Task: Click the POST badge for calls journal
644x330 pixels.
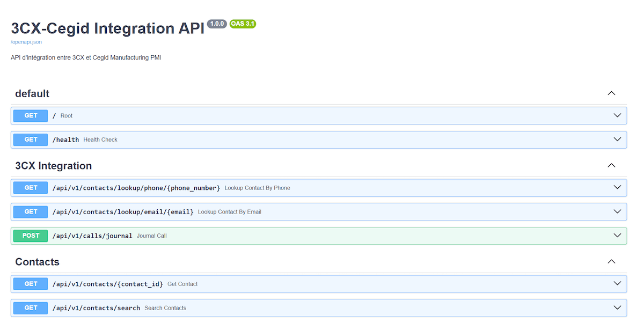Action: [31, 236]
